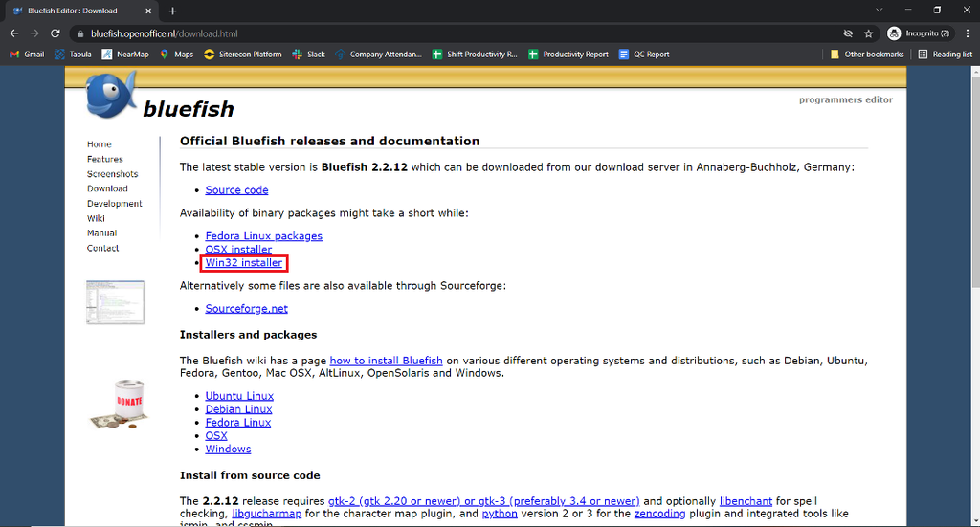Open the Slack bookmark
The width and height of the screenshot is (980, 527).
[x=309, y=55]
